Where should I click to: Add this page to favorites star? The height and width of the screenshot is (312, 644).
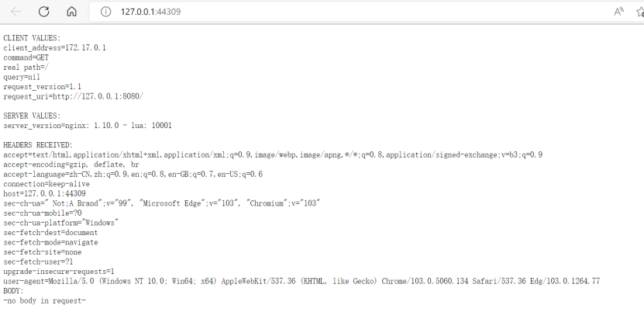(x=640, y=12)
